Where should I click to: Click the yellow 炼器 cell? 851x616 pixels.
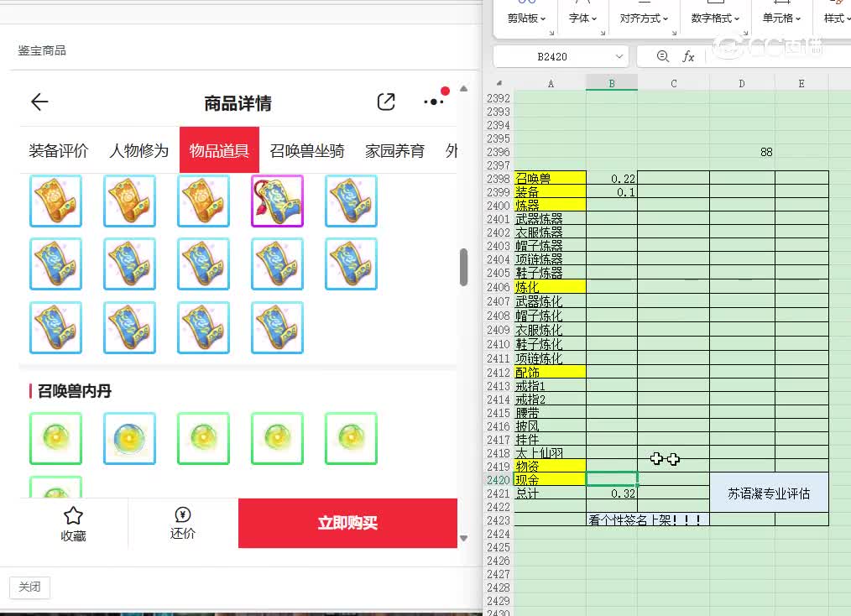551,205
